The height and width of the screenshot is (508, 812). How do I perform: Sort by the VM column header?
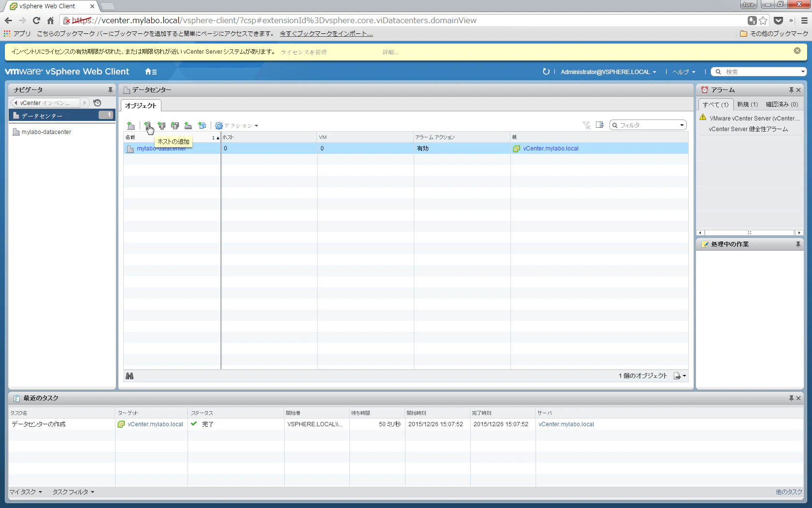365,137
